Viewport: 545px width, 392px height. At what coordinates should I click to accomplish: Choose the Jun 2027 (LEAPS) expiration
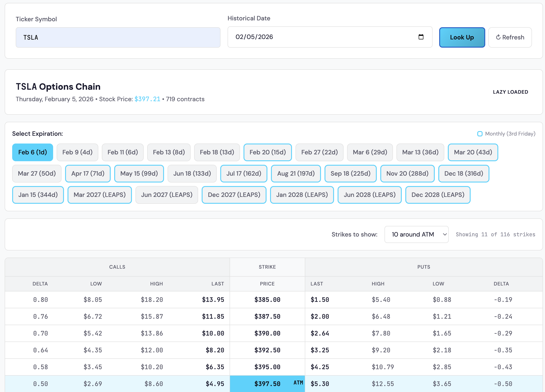click(x=166, y=195)
